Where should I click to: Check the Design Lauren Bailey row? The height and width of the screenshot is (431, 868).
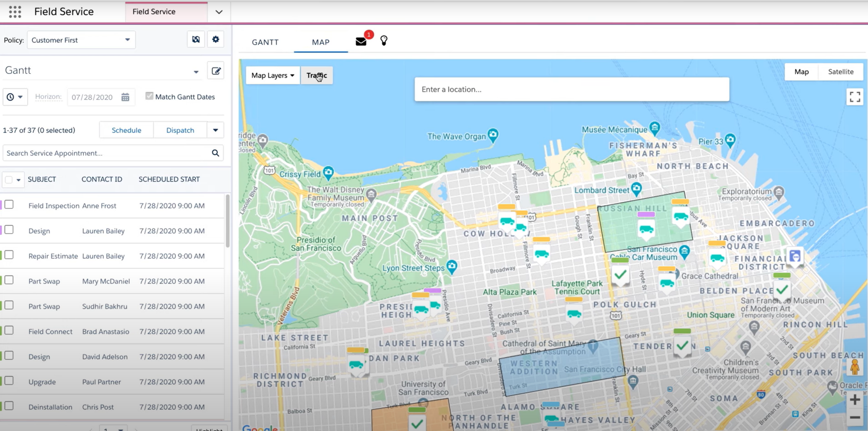[x=9, y=230]
